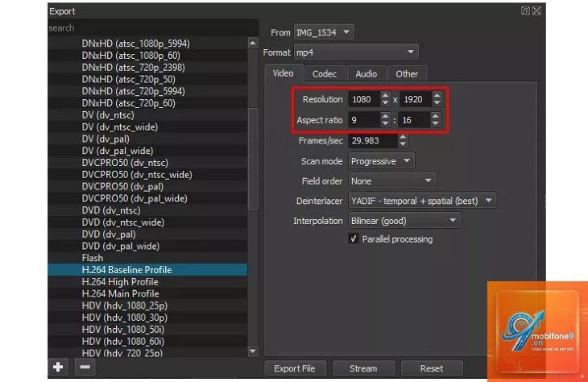Select the Flash preset

coord(147,258)
